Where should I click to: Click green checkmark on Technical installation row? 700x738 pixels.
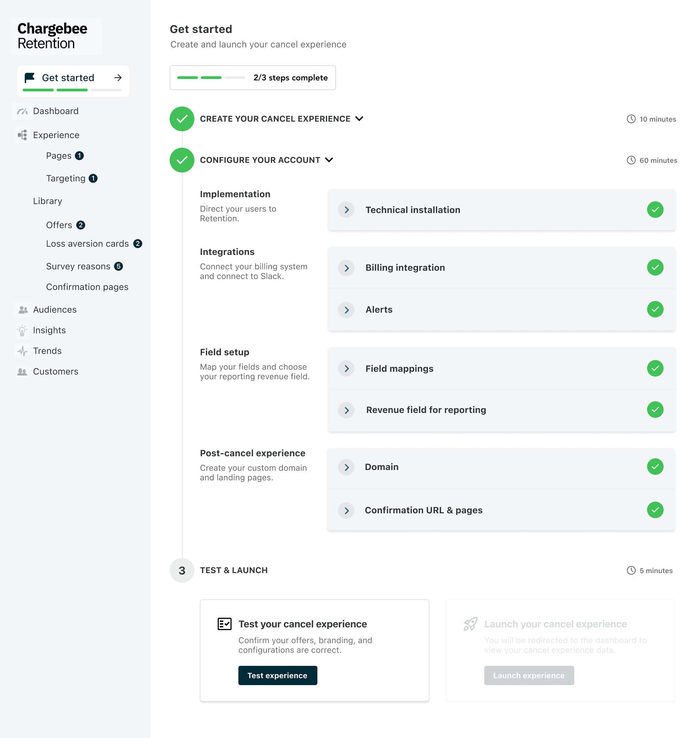(x=655, y=210)
